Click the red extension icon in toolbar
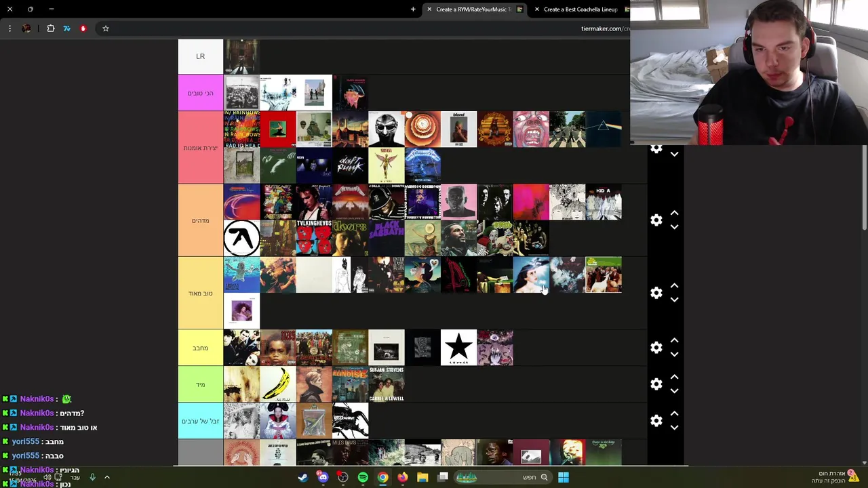Image resolution: width=868 pixels, height=488 pixels. click(83, 28)
